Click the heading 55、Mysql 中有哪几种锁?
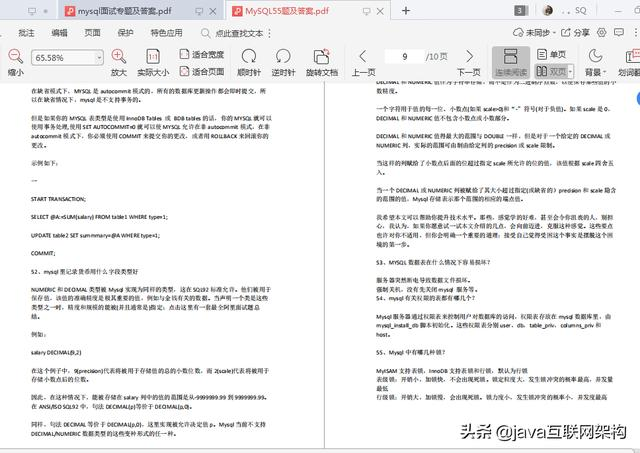The image size is (640, 453). (410, 352)
